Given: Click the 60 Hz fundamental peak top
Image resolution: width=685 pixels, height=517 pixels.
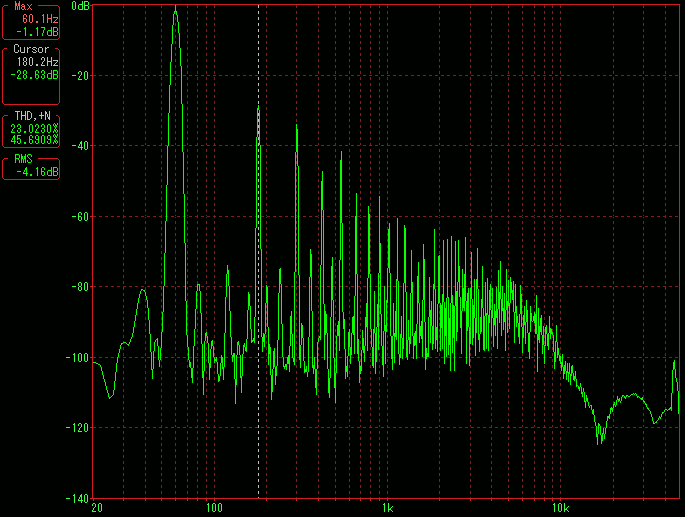Looking at the screenshot, I should coord(176,11).
